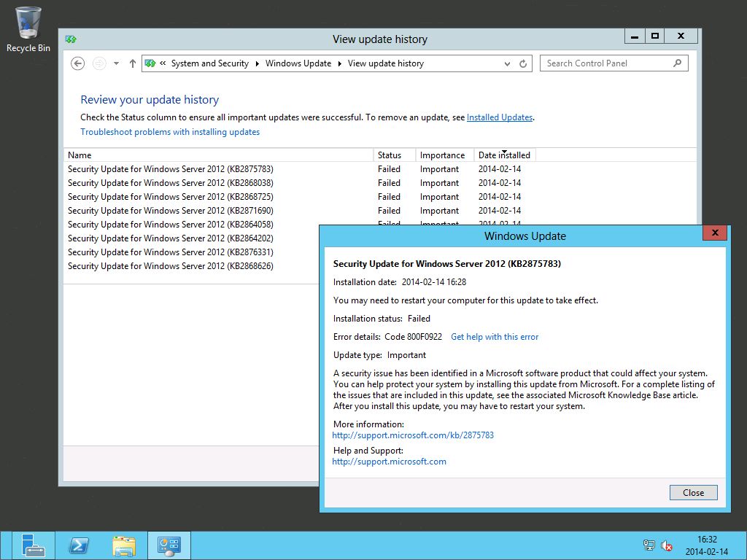Open File Explorer from the taskbar
The width and height of the screenshot is (747, 560).
[124, 545]
